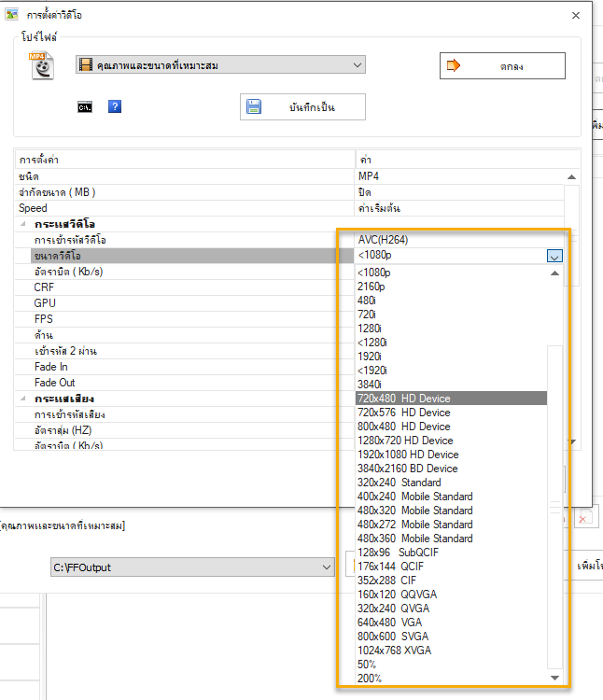Click the app icon in title bar

click(x=14, y=16)
